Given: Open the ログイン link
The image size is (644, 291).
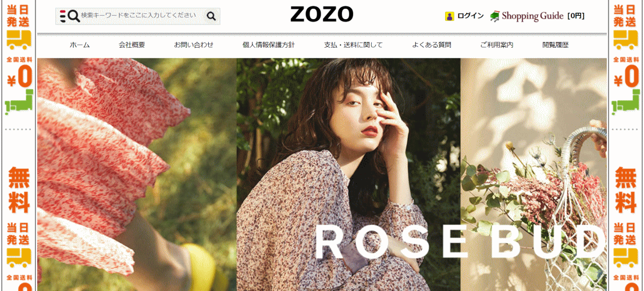Looking at the screenshot, I should (470, 16).
